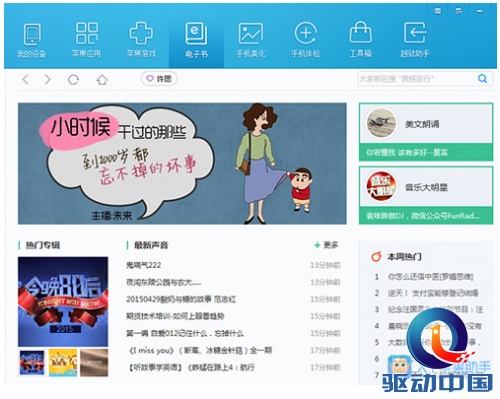
Task: Select the yellow small album thumbnail
Action: pos(63,363)
